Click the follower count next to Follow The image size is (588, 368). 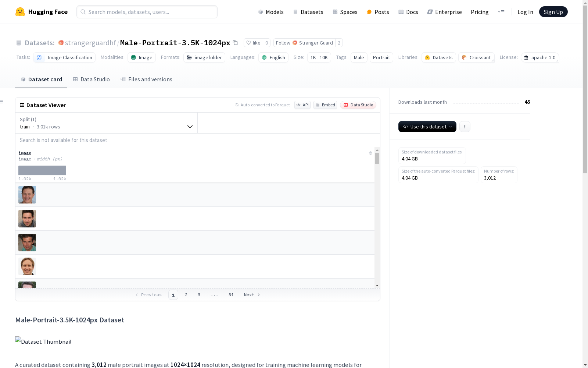[339, 43]
